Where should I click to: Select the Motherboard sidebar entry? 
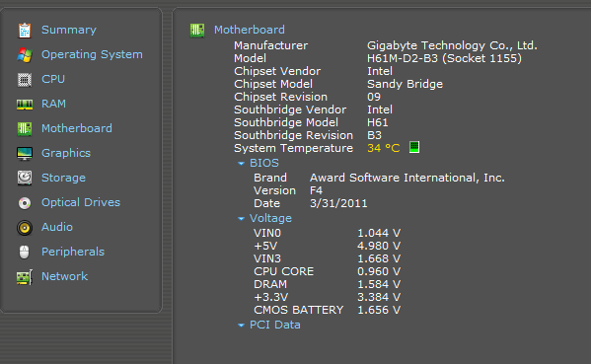[x=77, y=128]
